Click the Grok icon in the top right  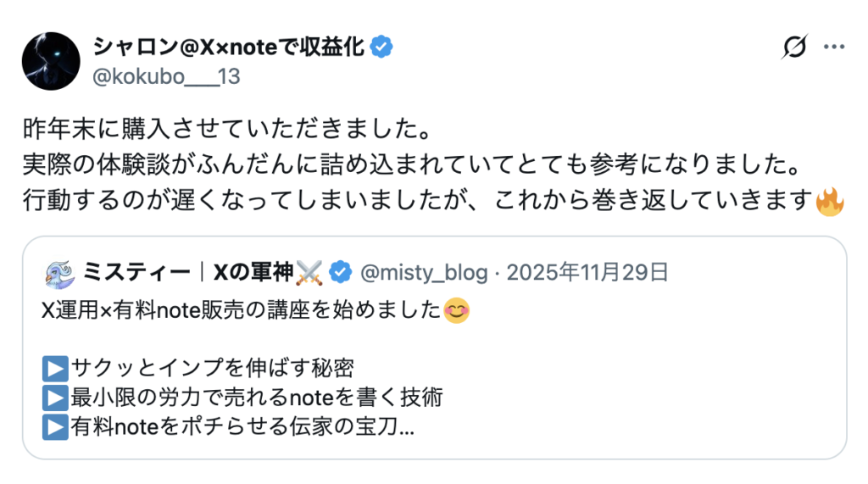pyautogui.click(x=794, y=47)
